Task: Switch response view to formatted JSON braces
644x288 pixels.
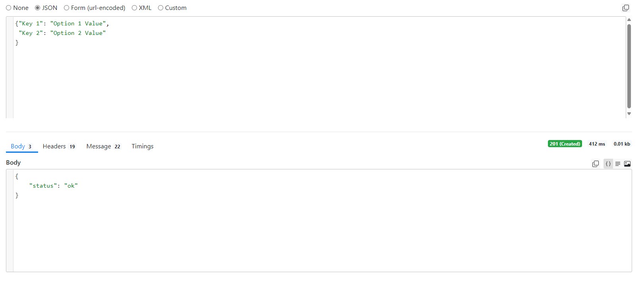Action: click(x=608, y=164)
